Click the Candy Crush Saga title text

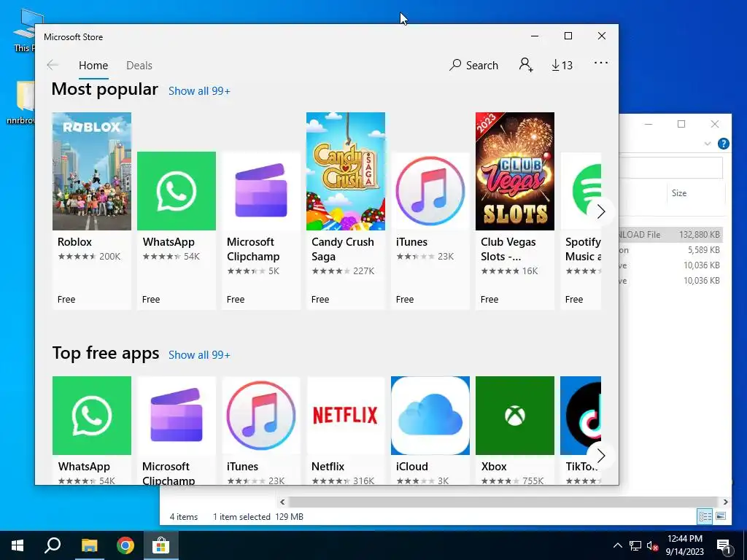coord(343,249)
